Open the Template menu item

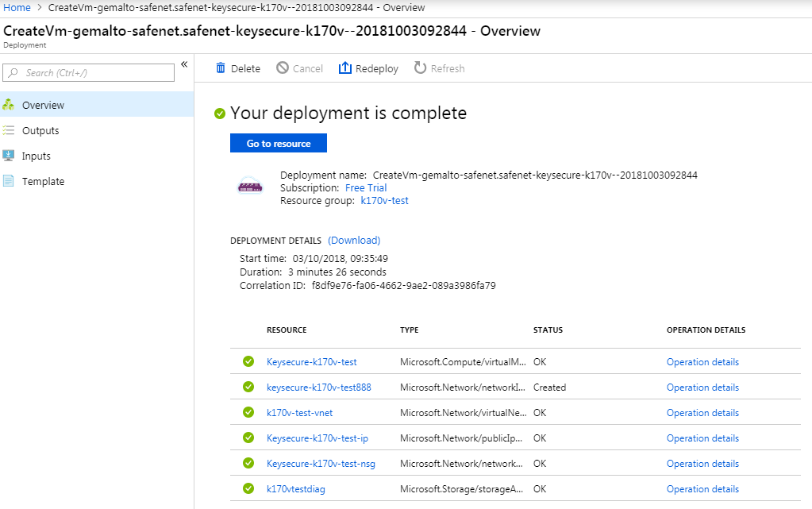click(x=43, y=181)
